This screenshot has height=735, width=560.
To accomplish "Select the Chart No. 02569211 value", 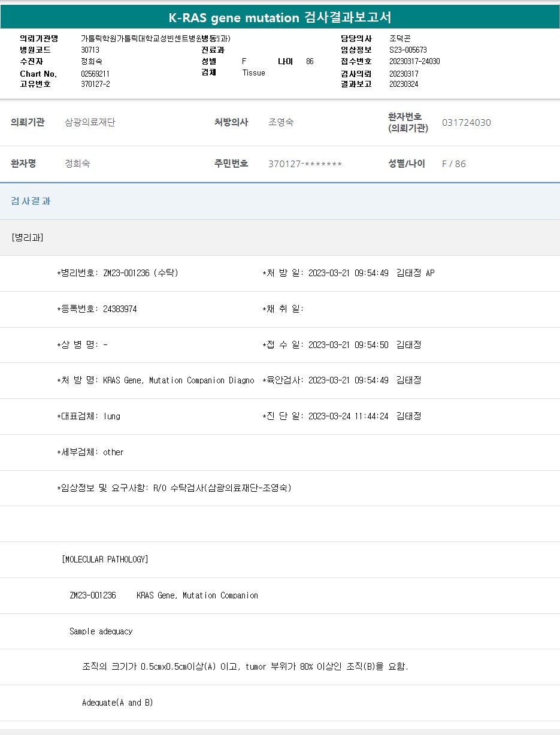I will tap(95, 74).
